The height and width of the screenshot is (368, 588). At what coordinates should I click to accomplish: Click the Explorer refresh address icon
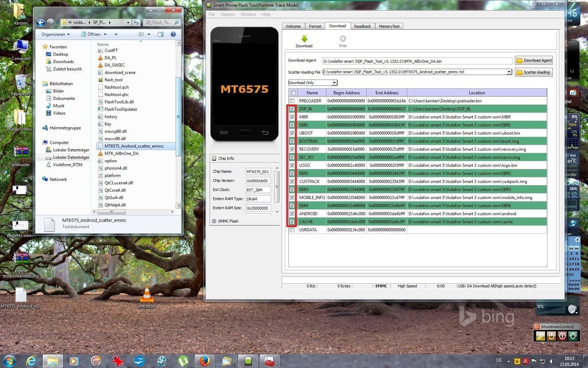point(136,22)
